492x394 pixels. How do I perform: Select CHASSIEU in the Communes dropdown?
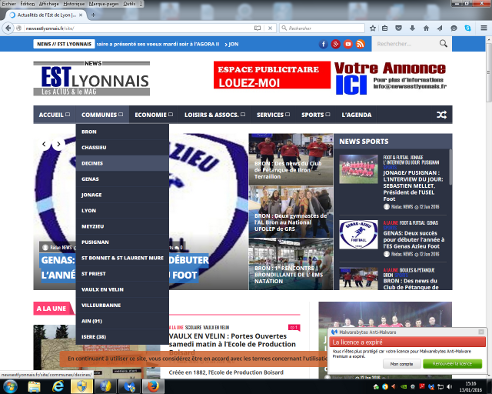pos(122,147)
